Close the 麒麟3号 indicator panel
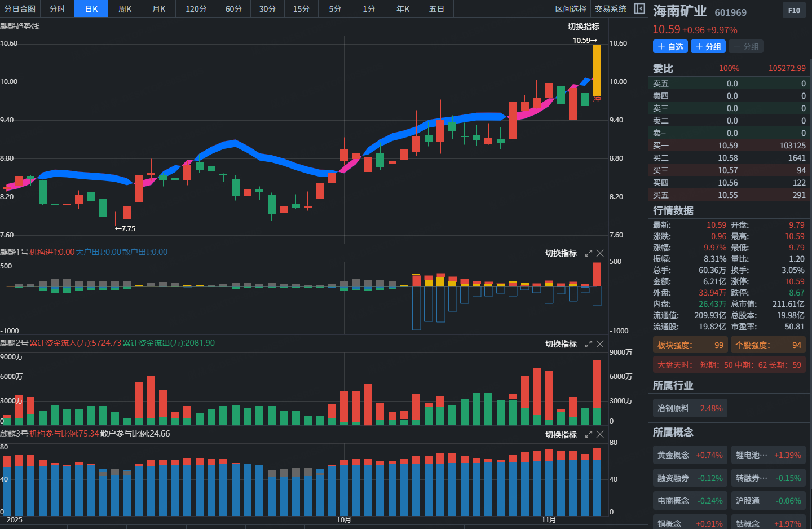The image size is (812, 529). [600, 435]
